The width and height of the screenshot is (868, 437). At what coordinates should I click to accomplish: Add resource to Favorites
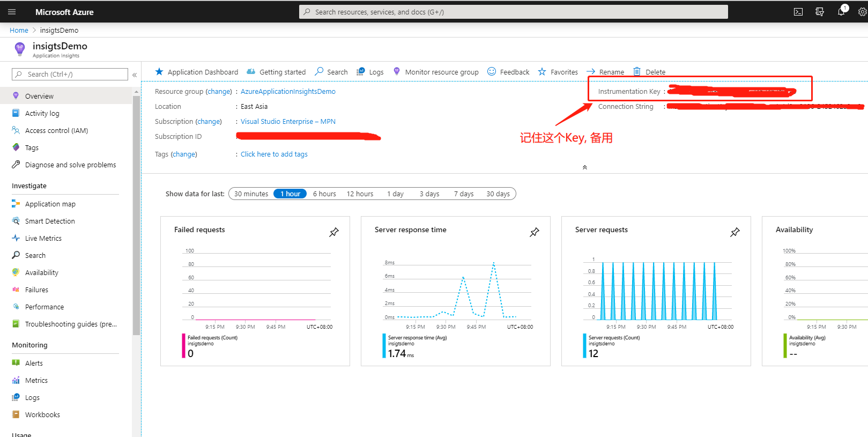[558, 72]
